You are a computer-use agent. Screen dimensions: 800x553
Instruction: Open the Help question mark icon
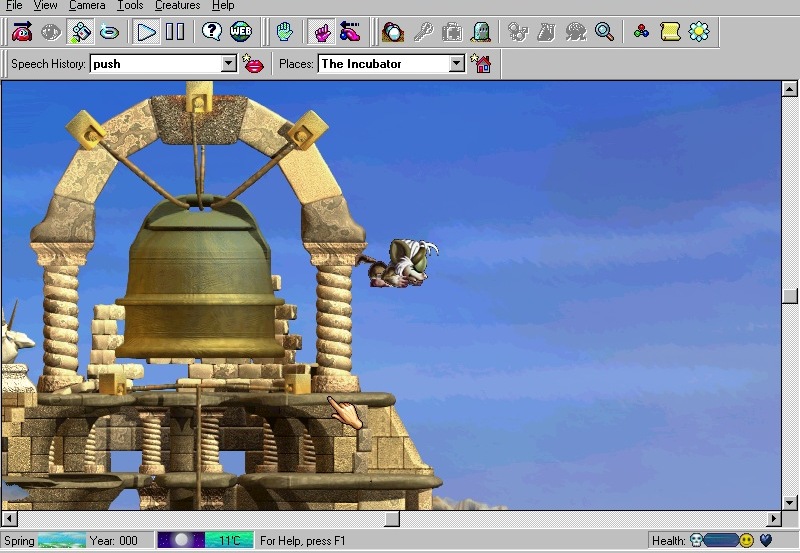(212, 32)
